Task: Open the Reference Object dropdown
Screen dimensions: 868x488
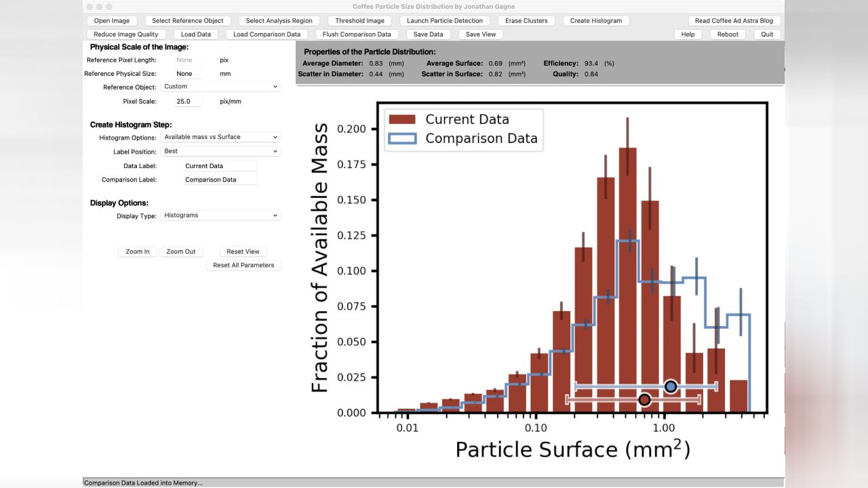Action: click(220, 87)
